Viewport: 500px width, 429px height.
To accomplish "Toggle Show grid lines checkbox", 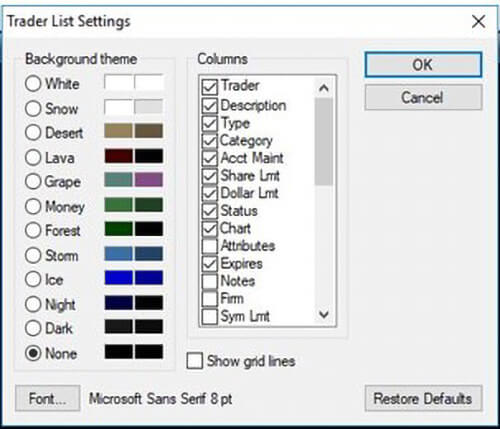I will tap(195, 361).
